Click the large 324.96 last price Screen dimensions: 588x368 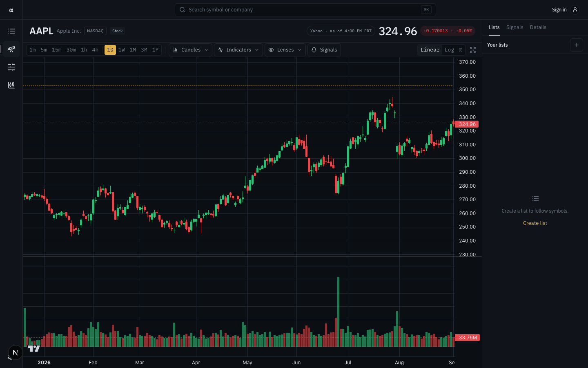click(x=398, y=31)
